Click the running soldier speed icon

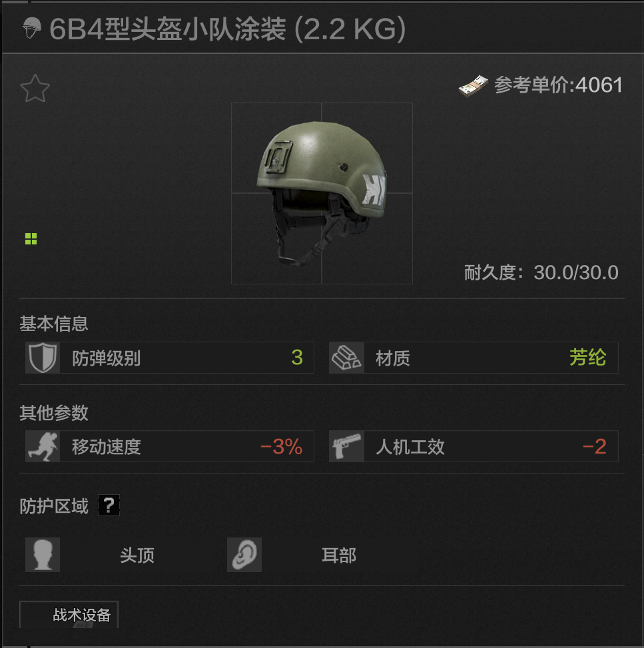(43, 446)
